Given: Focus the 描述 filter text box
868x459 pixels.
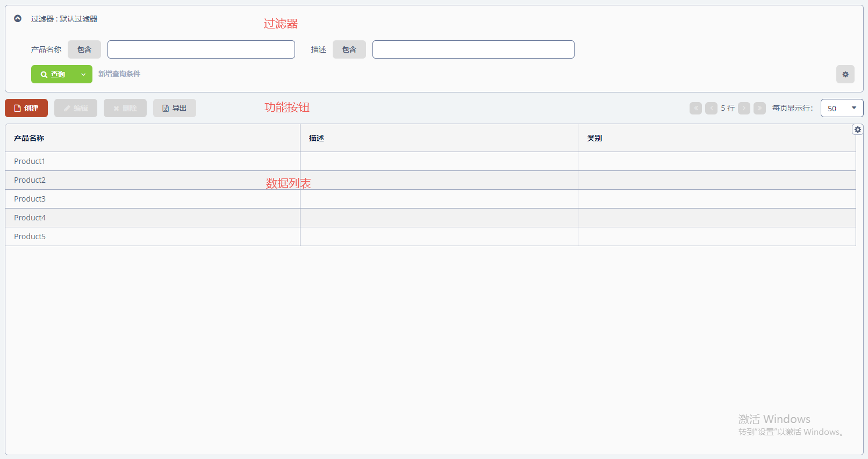Looking at the screenshot, I should point(473,49).
